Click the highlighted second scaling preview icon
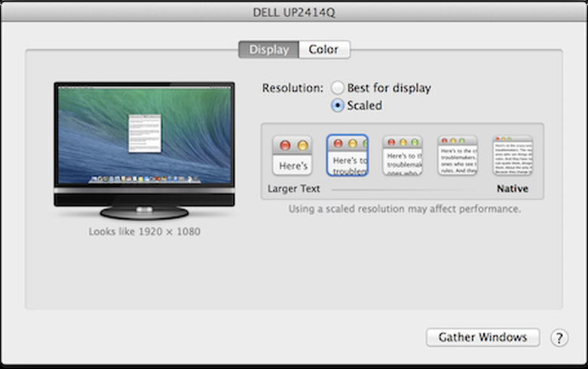 pyautogui.click(x=348, y=155)
